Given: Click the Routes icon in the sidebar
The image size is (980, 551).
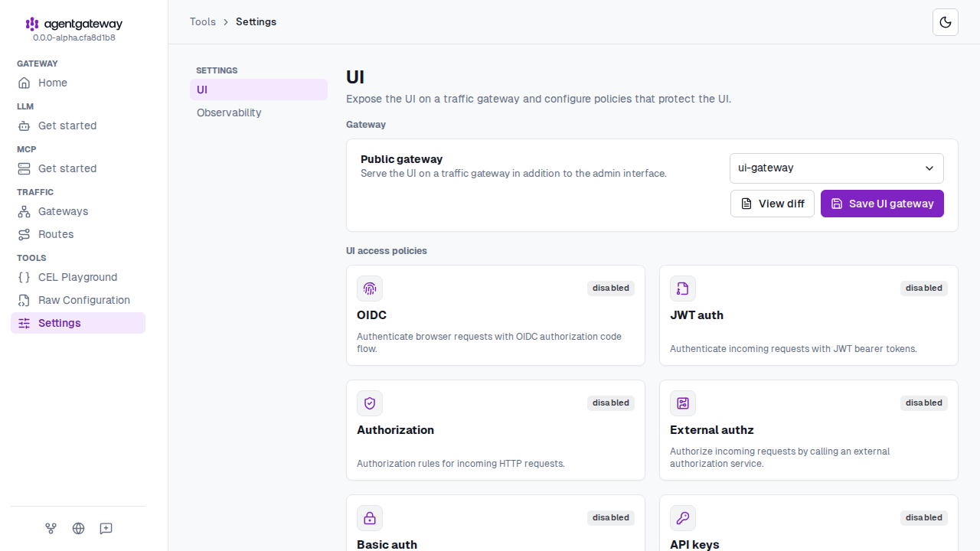Looking at the screenshot, I should [24, 234].
